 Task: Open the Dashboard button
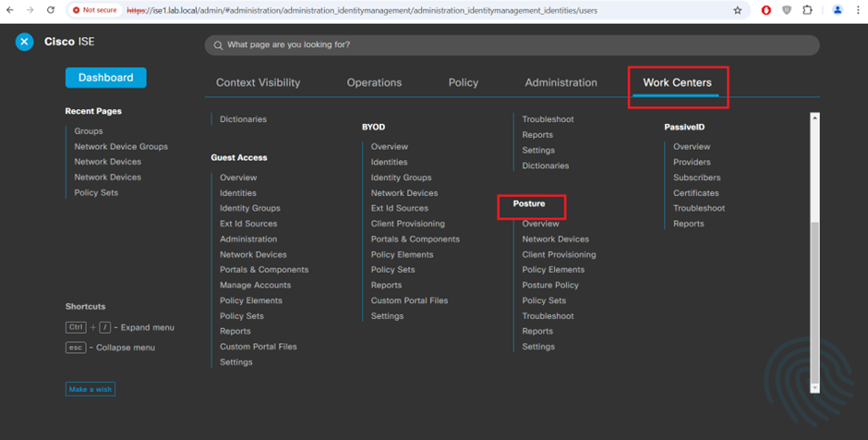pos(106,78)
